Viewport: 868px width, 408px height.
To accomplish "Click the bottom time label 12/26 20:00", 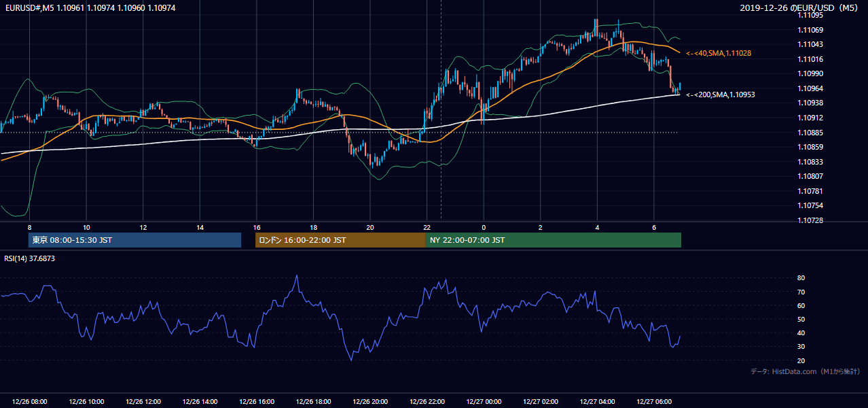I will pos(370,402).
